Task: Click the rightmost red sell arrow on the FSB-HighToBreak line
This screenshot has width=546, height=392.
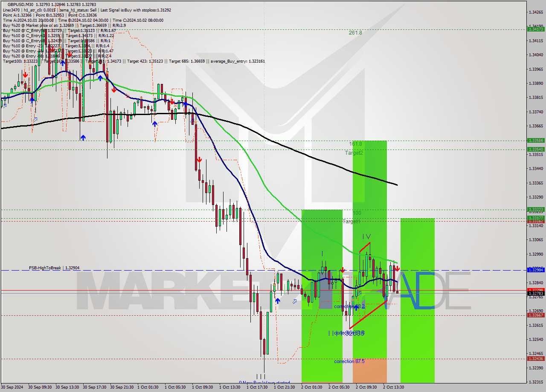Action: click(x=397, y=269)
